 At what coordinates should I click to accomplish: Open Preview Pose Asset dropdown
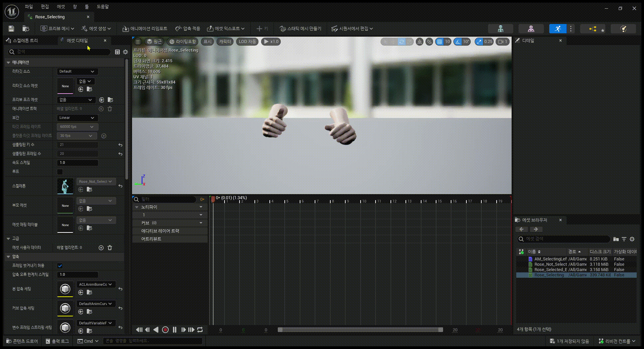[76, 100]
